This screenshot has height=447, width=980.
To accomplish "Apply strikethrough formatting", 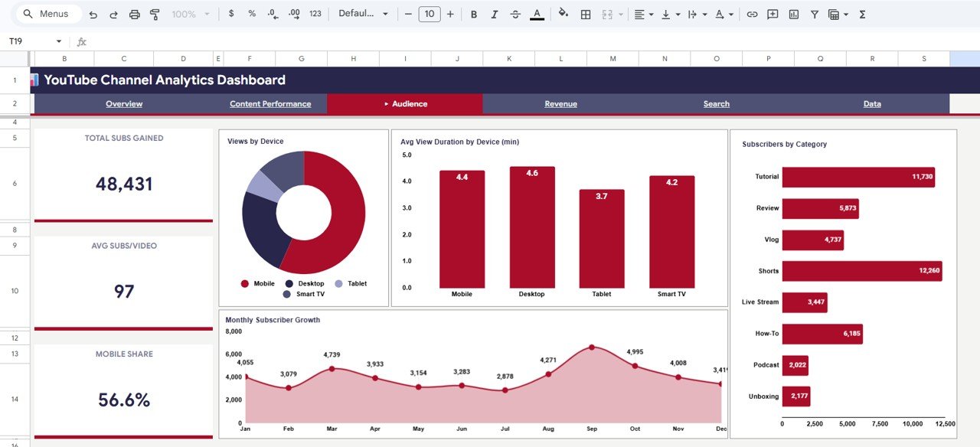I will click(515, 14).
